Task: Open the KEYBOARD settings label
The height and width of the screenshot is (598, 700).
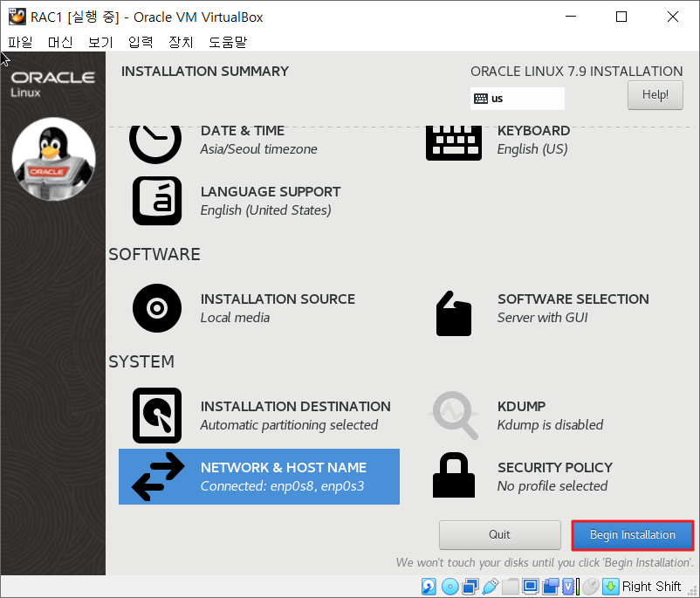Action: pos(533,130)
